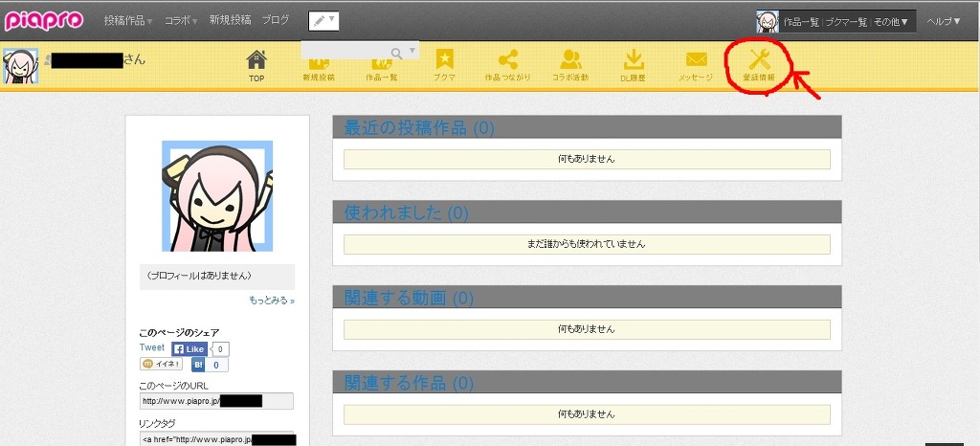
Task: Select the リンクタグ text field
Action: click(216, 438)
